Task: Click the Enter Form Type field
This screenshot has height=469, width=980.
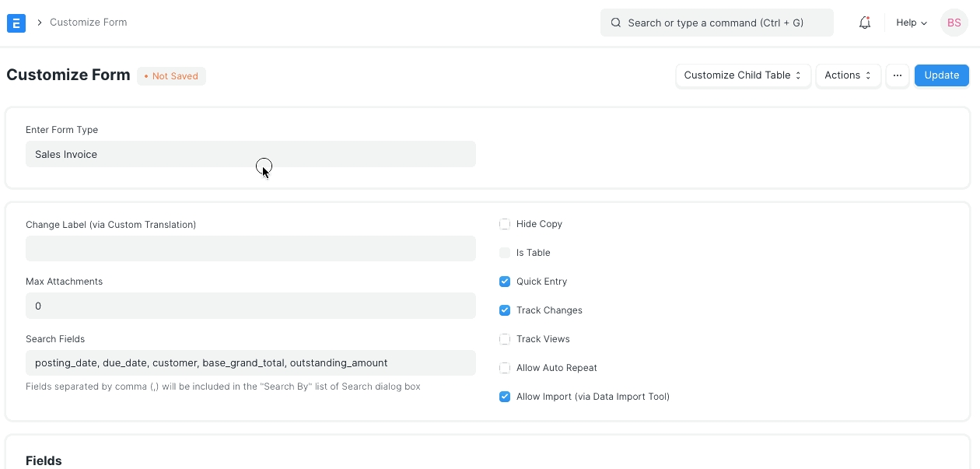Action: [x=250, y=154]
